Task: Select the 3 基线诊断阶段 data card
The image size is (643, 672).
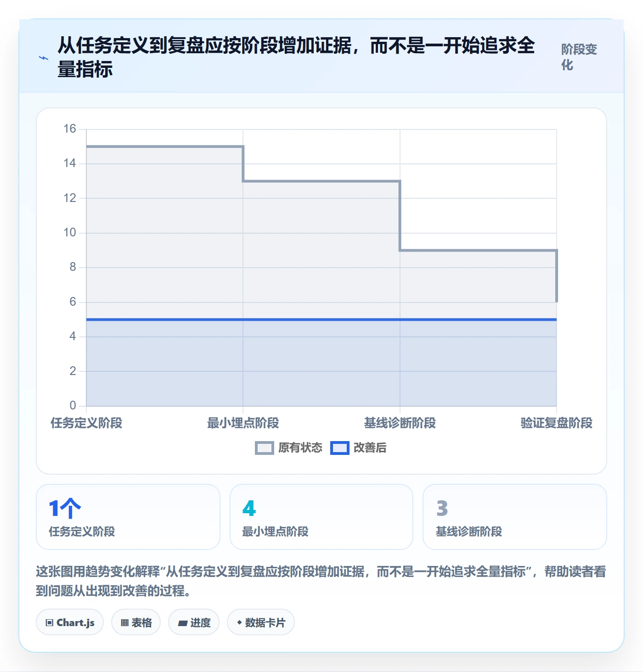Action: (515, 517)
